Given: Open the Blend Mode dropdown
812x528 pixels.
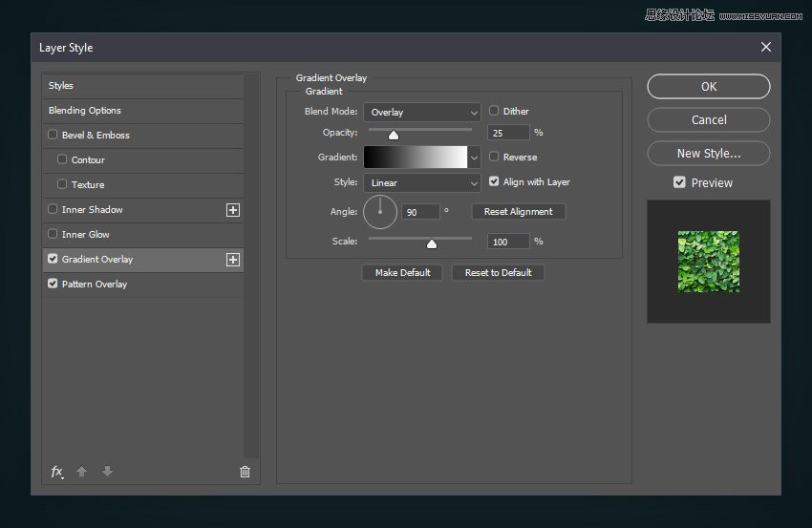Looking at the screenshot, I should pyautogui.click(x=421, y=113).
